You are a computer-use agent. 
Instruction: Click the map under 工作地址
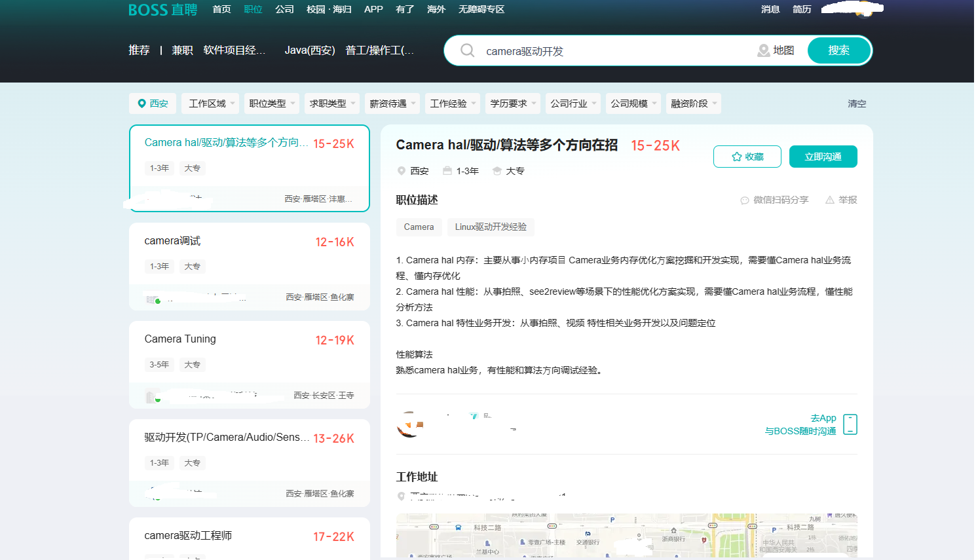pyautogui.click(x=627, y=535)
